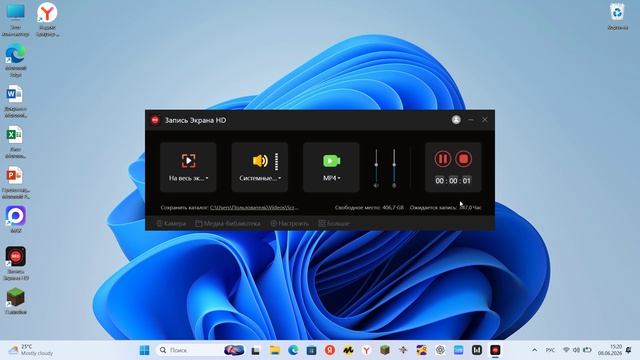Open the Больше menu in bottom bar
This screenshot has height=360, width=640.
tap(334, 224)
